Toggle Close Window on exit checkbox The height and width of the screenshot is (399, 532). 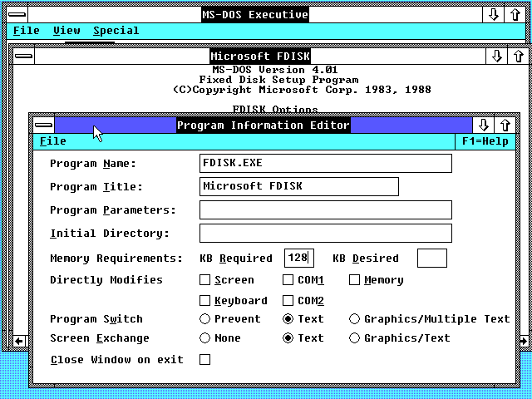205,360
